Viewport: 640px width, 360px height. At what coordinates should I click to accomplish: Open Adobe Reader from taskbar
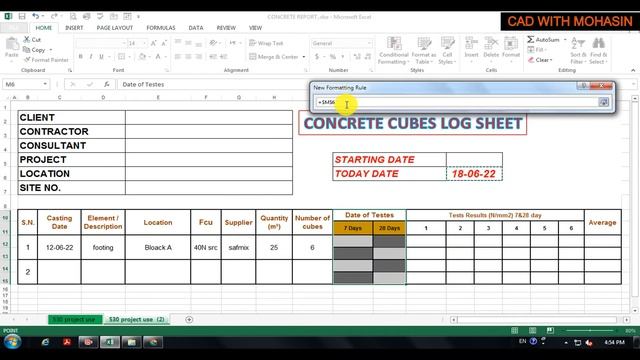(x=67, y=342)
